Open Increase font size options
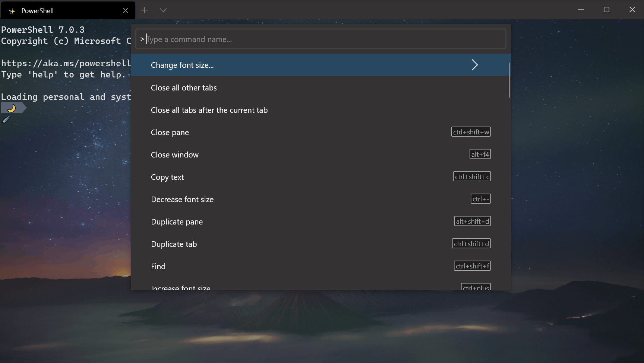Viewport: 644px width, 363px height. (x=180, y=287)
